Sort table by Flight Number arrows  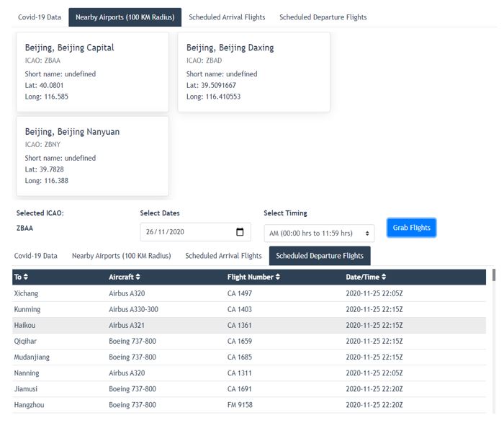click(278, 277)
